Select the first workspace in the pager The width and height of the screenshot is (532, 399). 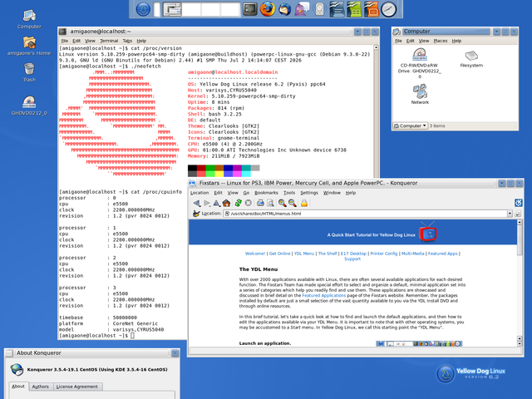pyautogui.click(x=172, y=9)
